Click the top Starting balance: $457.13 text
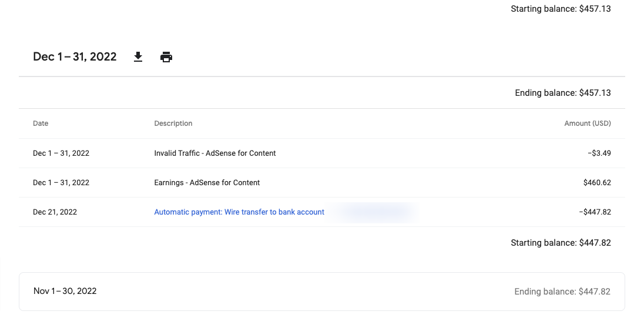This screenshot has width=644, height=321. [561, 9]
